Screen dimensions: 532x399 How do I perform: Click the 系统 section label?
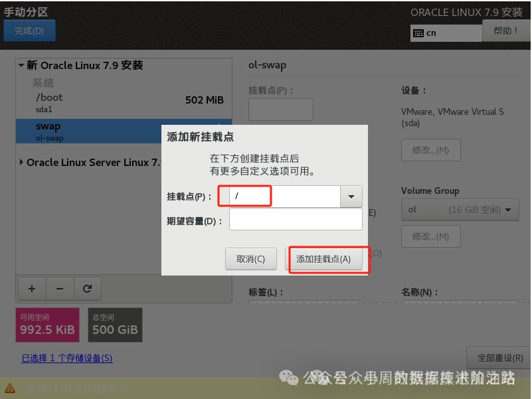click(43, 83)
